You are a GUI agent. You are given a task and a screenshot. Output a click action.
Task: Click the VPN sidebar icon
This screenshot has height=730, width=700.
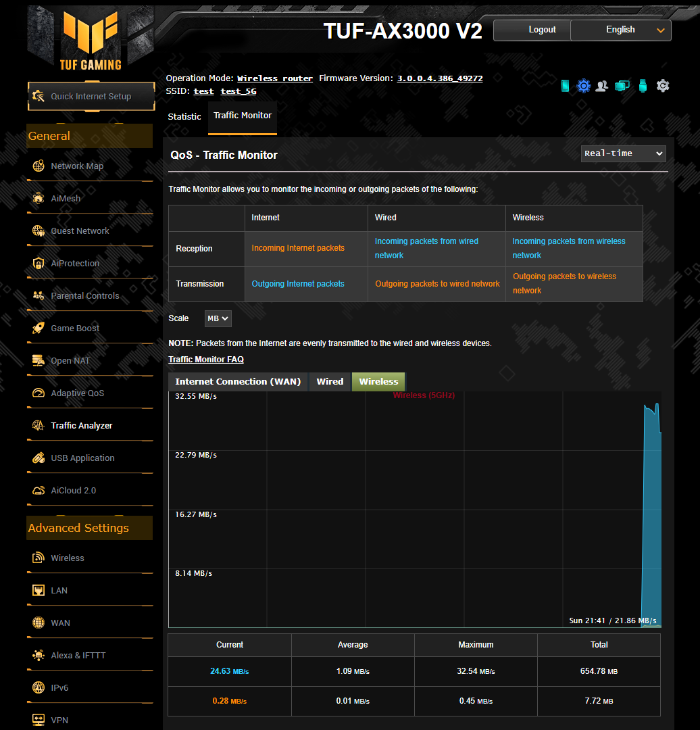tap(38, 721)
